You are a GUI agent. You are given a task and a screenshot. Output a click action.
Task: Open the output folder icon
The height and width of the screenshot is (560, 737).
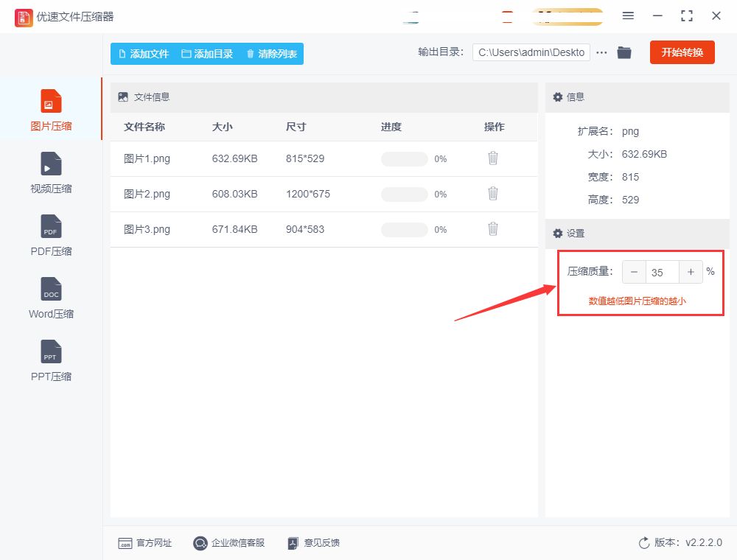pyautogui.click(x=624, y=52)
